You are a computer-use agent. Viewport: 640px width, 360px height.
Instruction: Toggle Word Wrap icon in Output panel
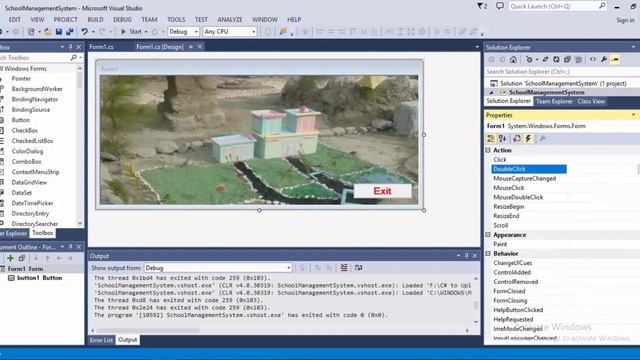pyautogui.click(x=358, y=268)
